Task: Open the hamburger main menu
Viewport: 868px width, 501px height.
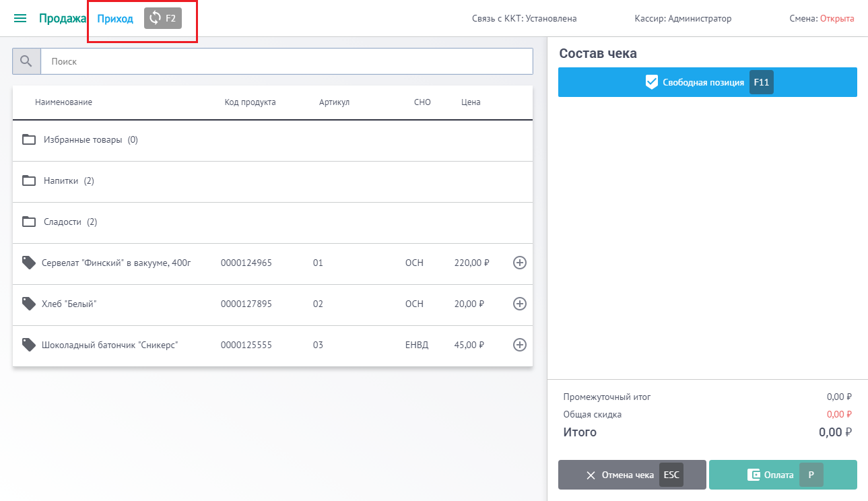Action: pos(20,18)
